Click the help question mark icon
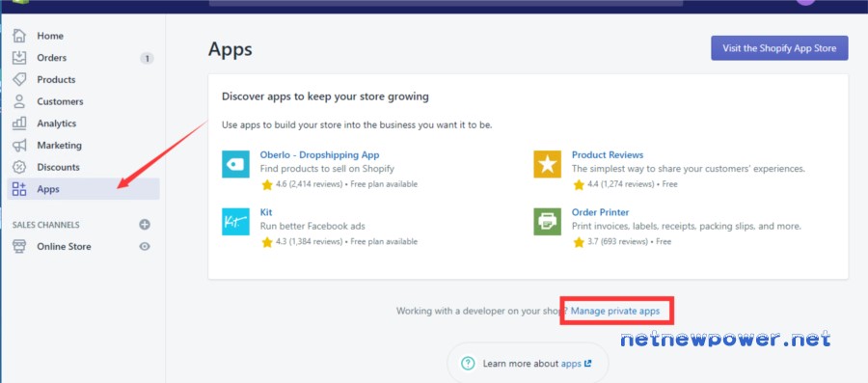Screen dimensions: 868x383 pos(469,364)
